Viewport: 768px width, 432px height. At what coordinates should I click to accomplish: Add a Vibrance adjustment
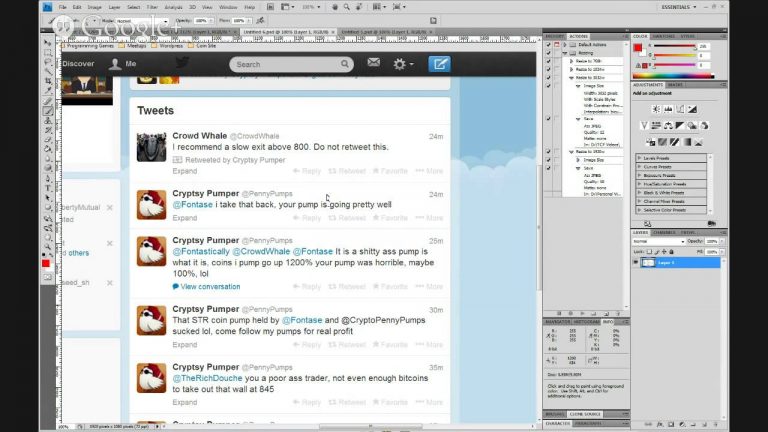click(x=645, y=126)
